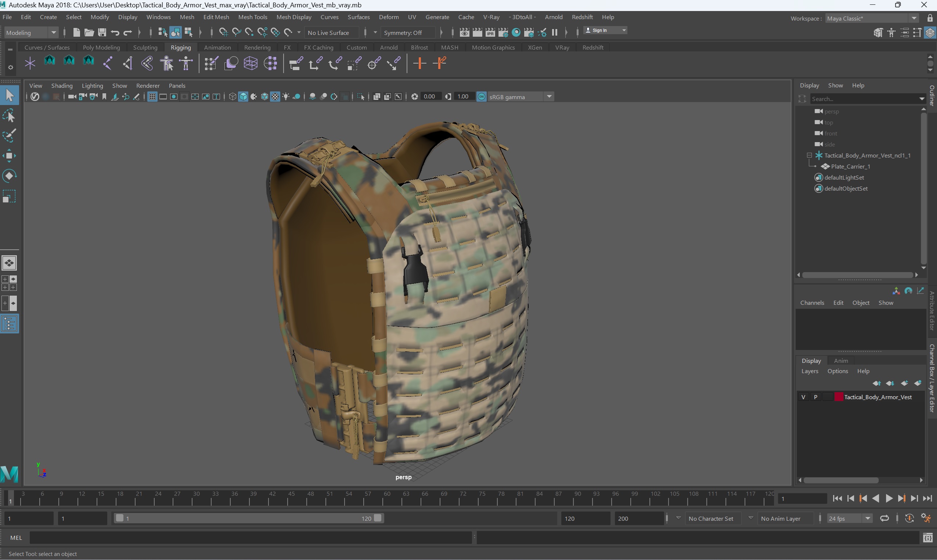
Task: Open the Deform menu
Action: (389, 17)
